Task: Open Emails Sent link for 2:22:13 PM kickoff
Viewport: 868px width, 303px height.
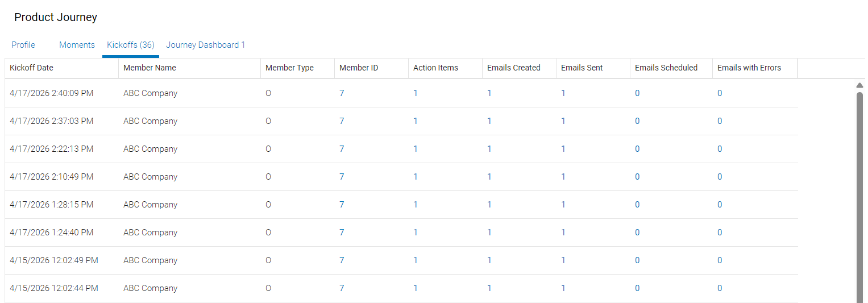Action: (563, 149)
